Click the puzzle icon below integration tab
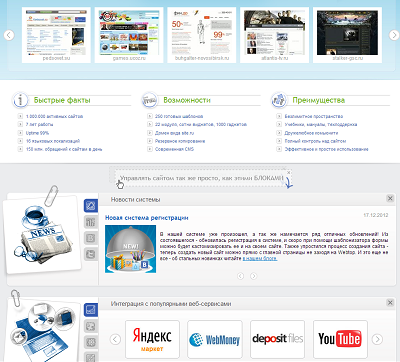Image resolution: width=400 pixels, height=362 pixels. 91,326
